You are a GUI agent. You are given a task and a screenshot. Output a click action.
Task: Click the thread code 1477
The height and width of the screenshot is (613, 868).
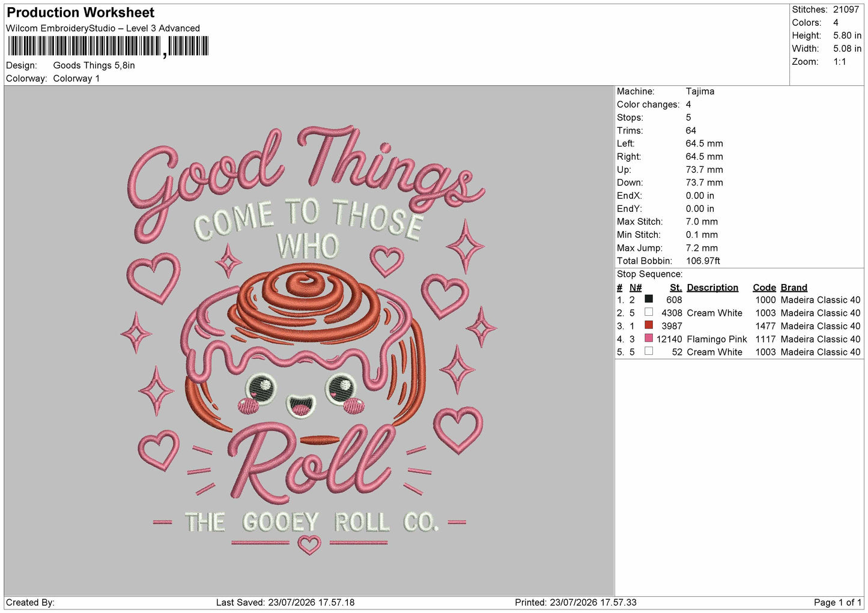(x=765, y=326)
